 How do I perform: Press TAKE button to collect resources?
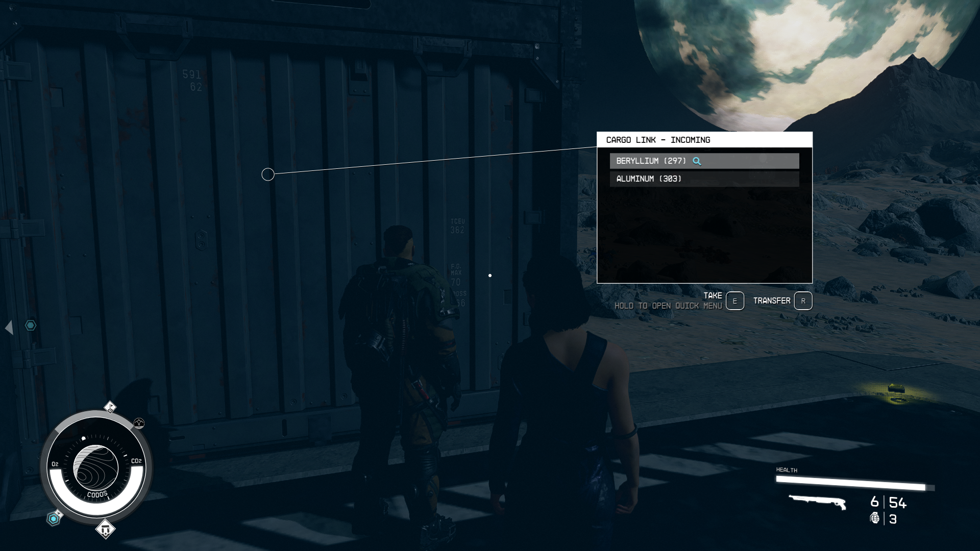coord(734,300)
